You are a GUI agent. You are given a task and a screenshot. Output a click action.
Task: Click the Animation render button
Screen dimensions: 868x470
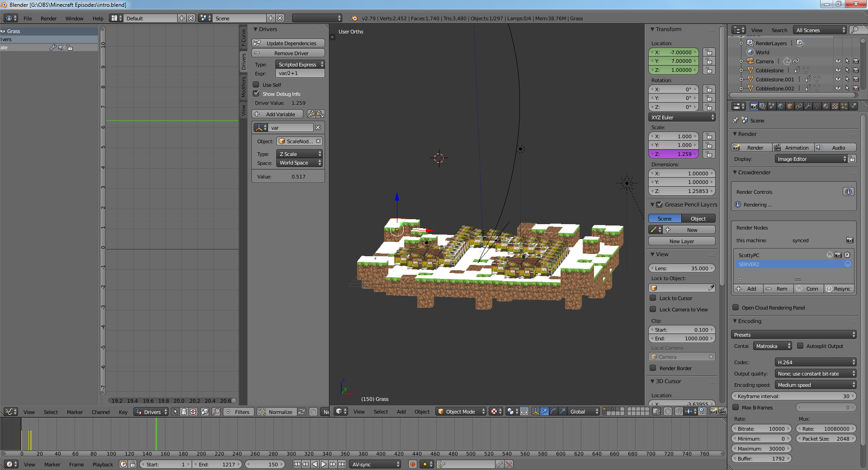pos(793,147)
